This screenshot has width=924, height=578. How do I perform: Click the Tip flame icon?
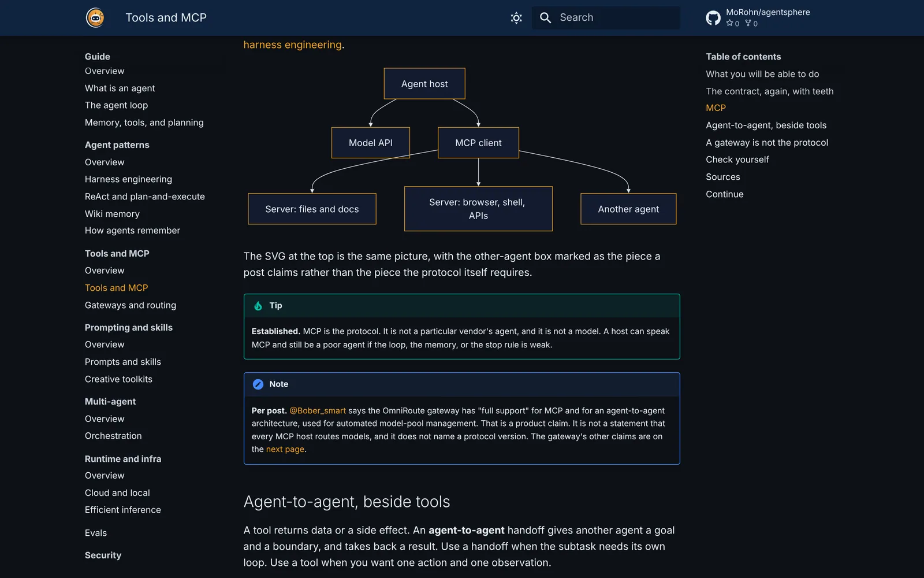[258, 306]
